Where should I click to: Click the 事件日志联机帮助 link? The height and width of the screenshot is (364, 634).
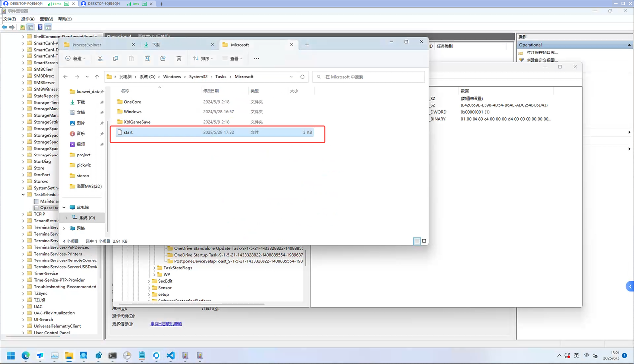[x=166, y=324]
